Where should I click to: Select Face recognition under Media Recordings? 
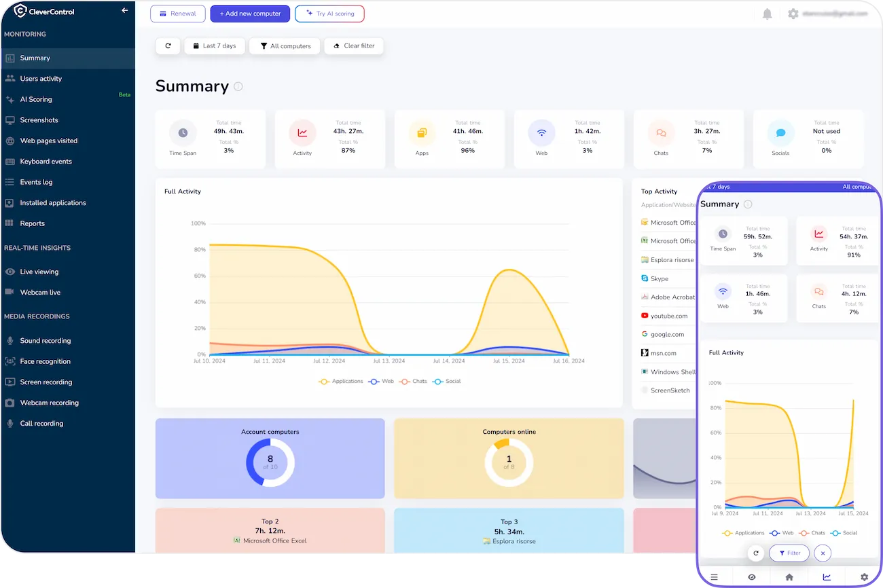click(x=45, y=361)
